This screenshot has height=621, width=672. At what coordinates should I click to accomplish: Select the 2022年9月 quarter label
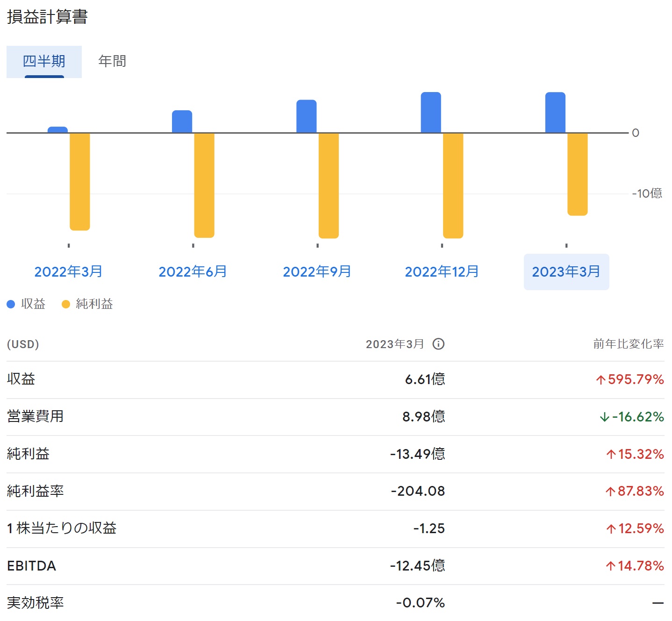[x=317, y=271]
